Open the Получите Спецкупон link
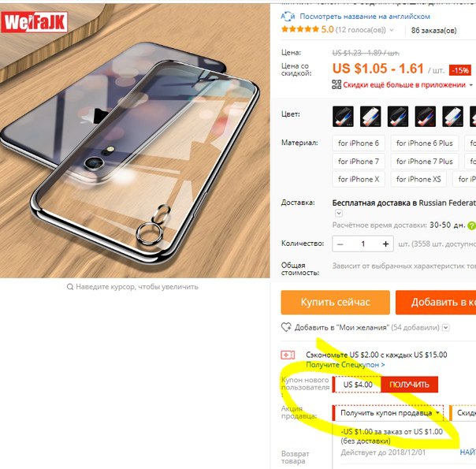The image size is (476, 469). [x=345, y=365]
